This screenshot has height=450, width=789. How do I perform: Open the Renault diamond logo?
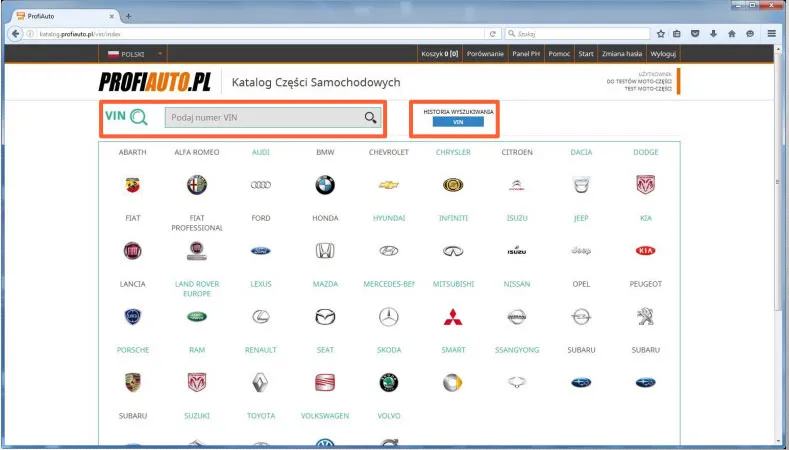click(261, 383)
